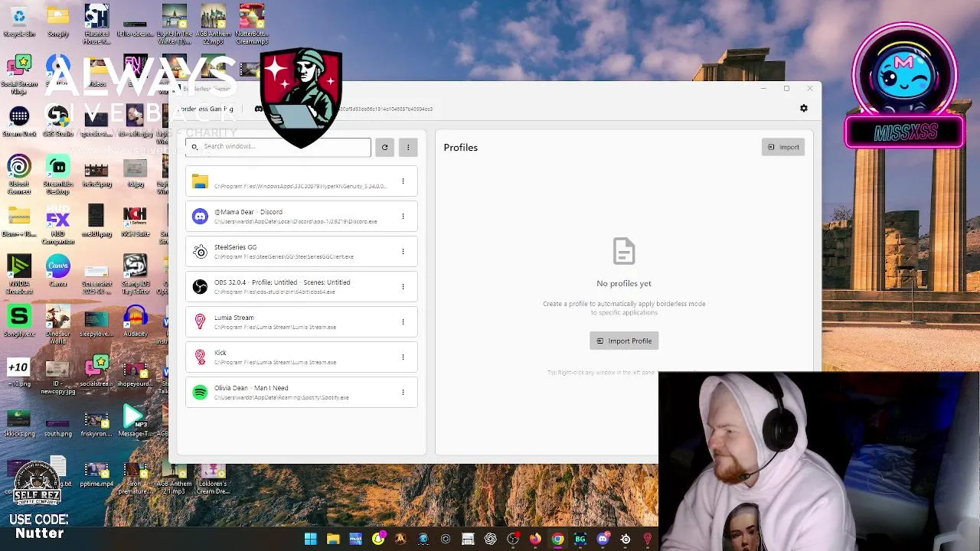Image resolution: width=980 pixels, height=551 pixels.
Task: Select the Kick entry icon in list
Action: [x=200, y=357]
